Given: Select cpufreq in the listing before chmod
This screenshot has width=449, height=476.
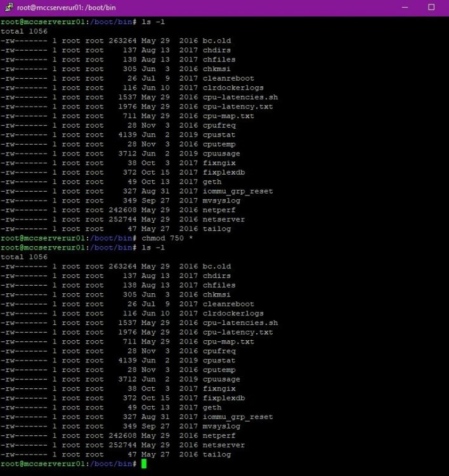Looking at the screenshot, I should tap(219, 126).
